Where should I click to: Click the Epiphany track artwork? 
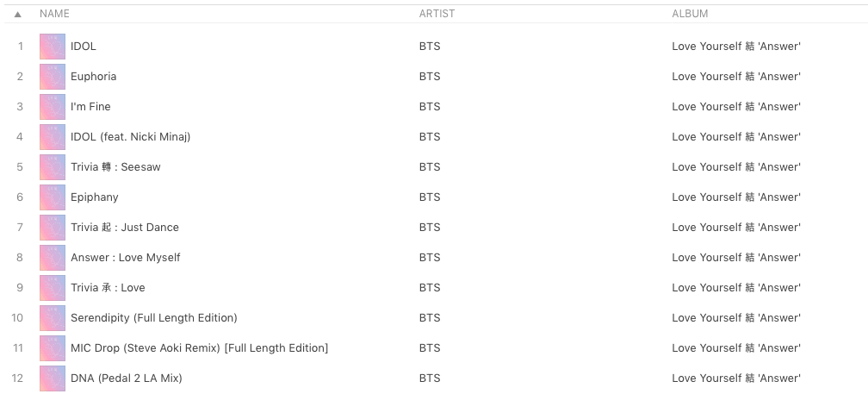pyautogui.click(x=53, y=197)
